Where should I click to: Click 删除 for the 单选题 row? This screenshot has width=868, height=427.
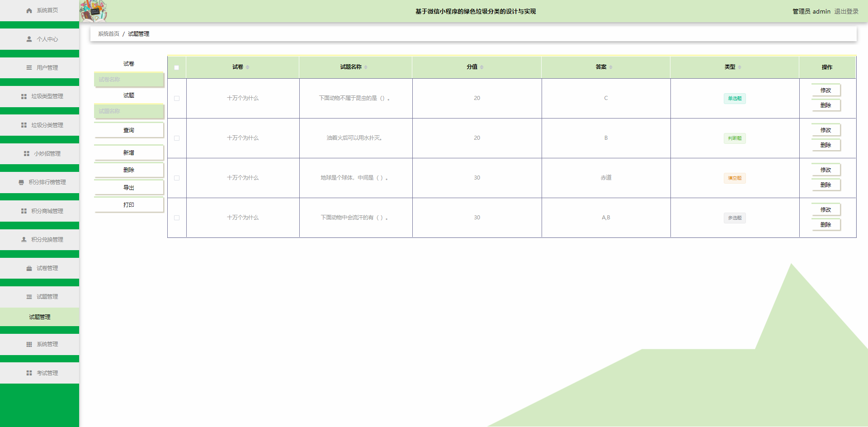coord(826,105)
